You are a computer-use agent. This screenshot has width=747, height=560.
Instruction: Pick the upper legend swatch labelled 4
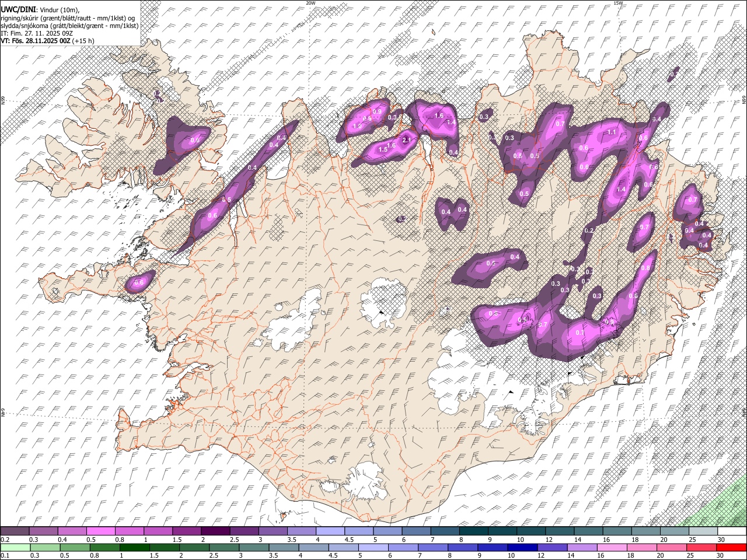click(330, 531)
